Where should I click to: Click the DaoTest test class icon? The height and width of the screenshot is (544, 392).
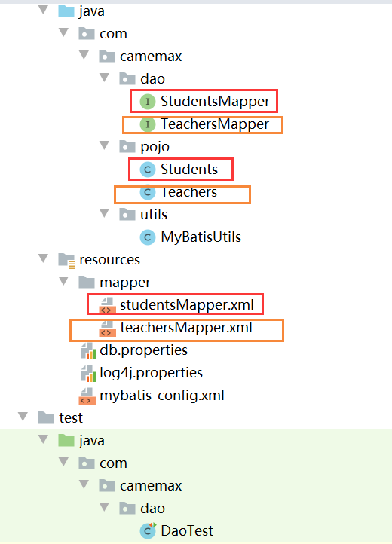tap(149, 531)
